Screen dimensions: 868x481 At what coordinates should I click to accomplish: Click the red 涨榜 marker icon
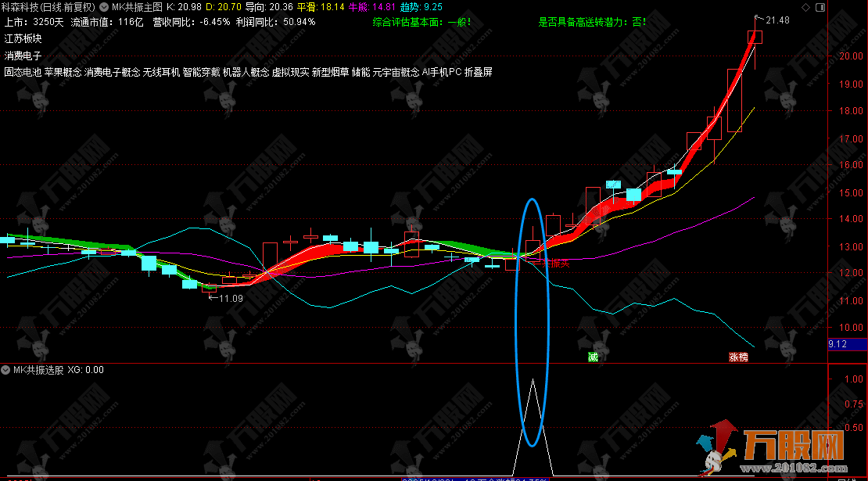coord(738,357)
